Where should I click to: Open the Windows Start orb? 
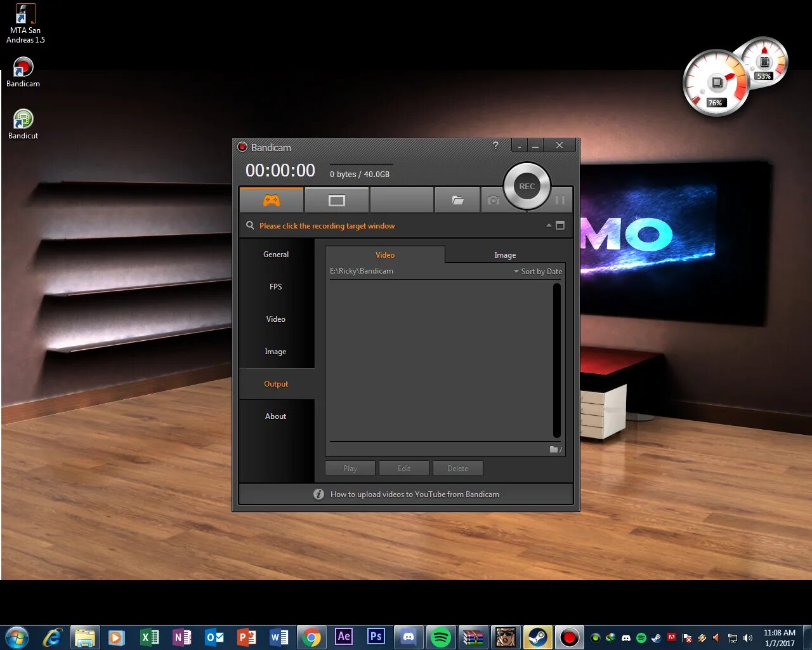[x=17, y=637]
